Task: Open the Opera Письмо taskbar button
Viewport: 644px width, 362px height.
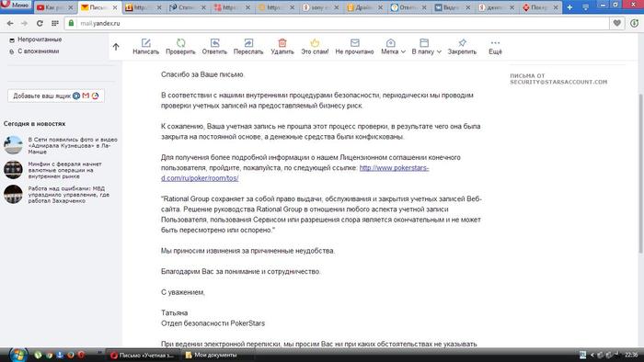Action: (143, 355)
